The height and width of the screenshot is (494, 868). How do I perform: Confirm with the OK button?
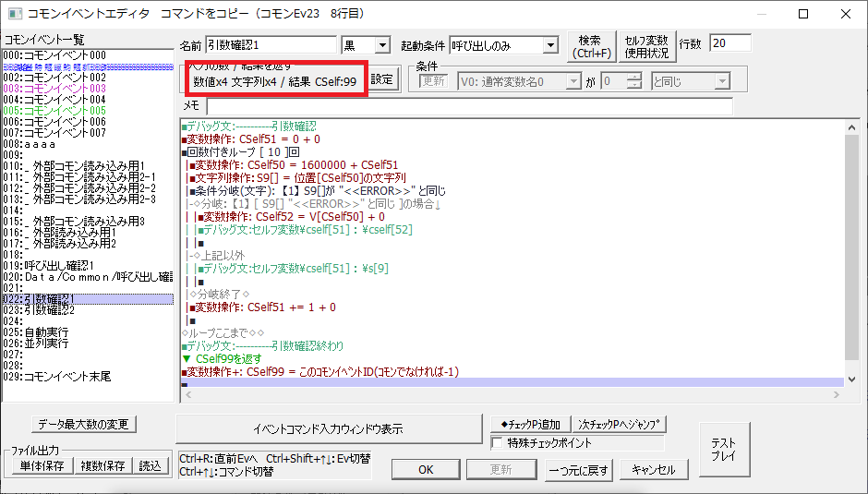point(426,470)
